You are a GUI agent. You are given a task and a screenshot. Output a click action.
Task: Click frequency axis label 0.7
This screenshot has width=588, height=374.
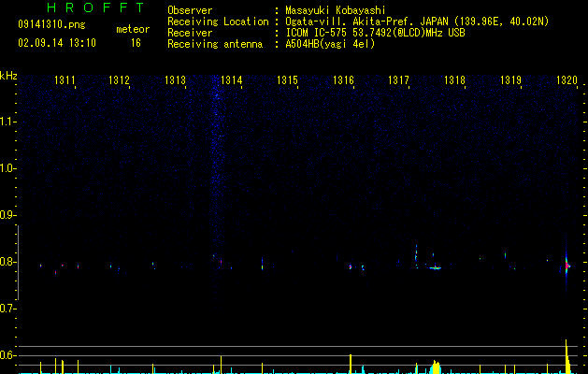7,309
